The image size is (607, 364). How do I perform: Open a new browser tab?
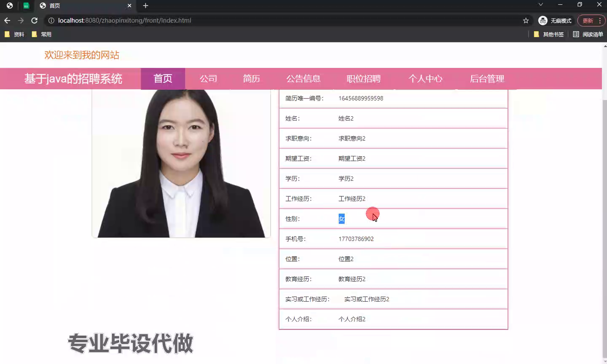(x=145, y=5)
